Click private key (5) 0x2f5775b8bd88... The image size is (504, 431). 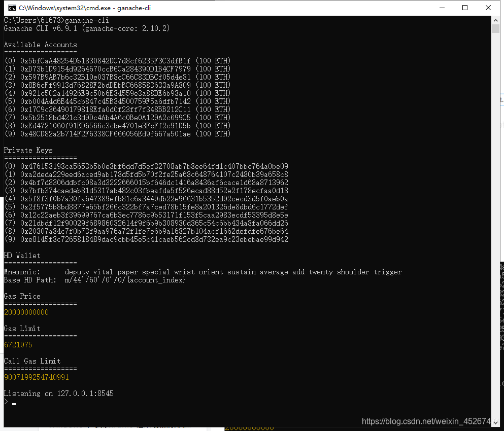154,207
